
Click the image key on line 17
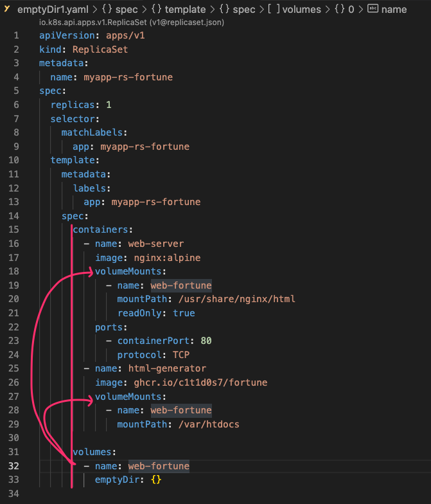(x=109, y=258)
